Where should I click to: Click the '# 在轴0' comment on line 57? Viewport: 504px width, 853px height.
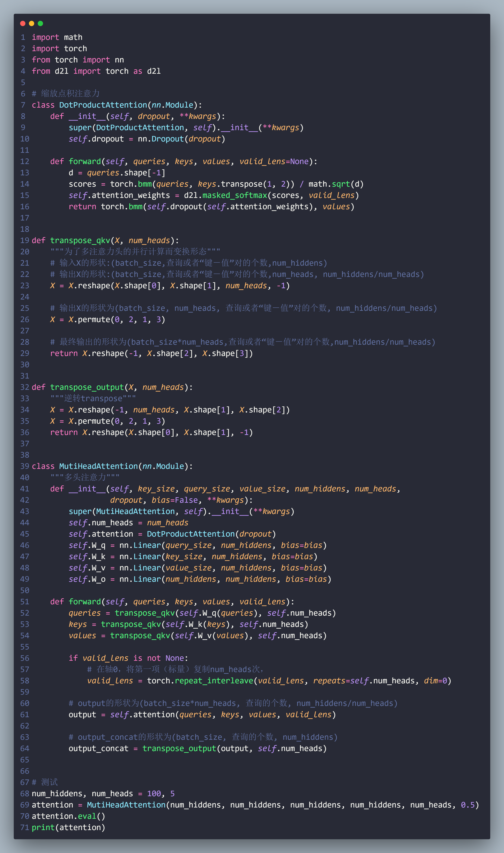pos(175,669)
